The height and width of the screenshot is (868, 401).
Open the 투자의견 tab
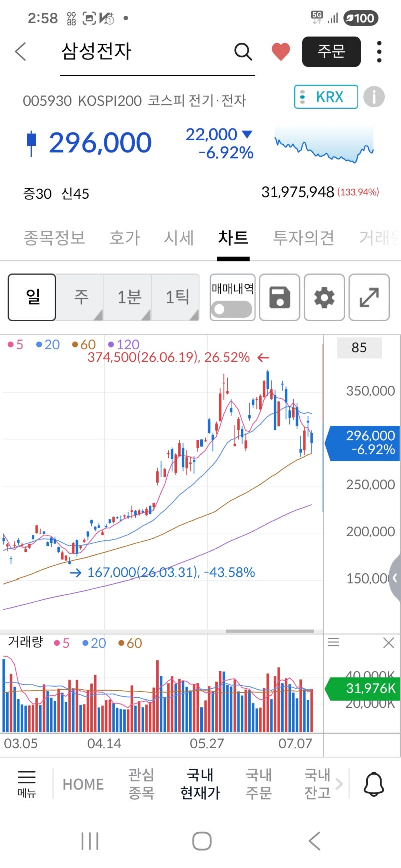[303, 238]
